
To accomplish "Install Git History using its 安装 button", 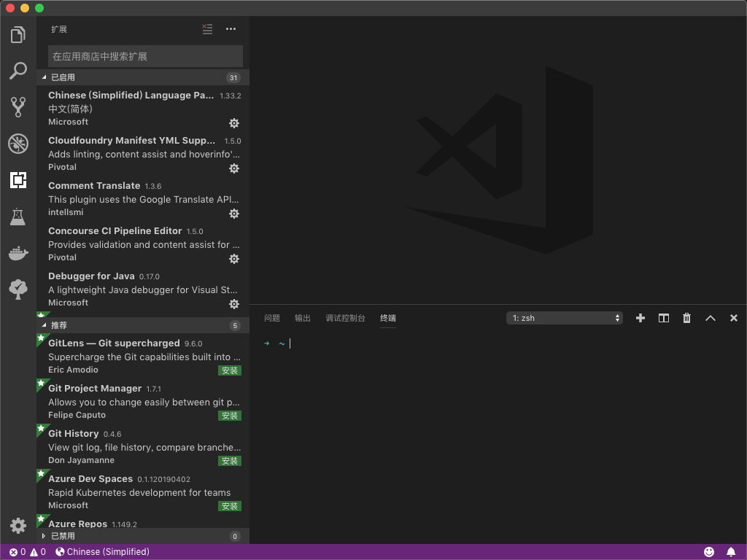I will tap(229, 461).
